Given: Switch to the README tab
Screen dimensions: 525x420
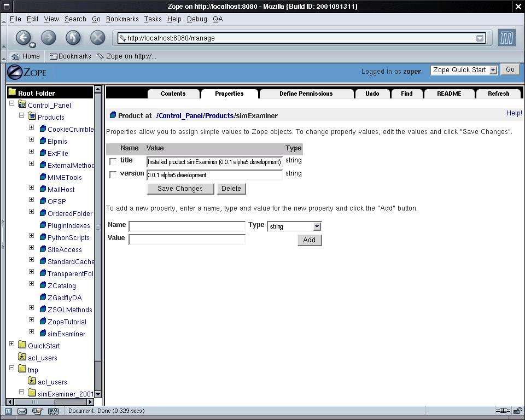Looking at the screenshot, I should click(449, 94).
